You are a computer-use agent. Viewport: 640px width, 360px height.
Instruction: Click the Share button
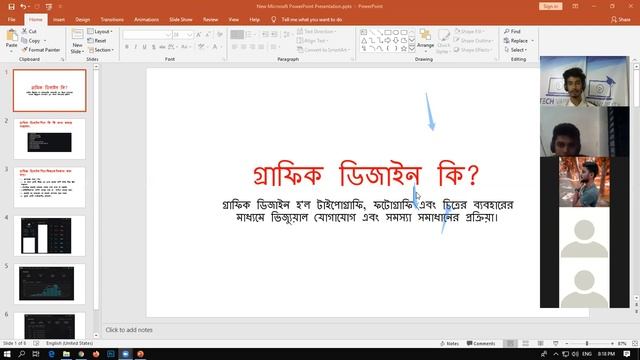[x=620, y=20]
